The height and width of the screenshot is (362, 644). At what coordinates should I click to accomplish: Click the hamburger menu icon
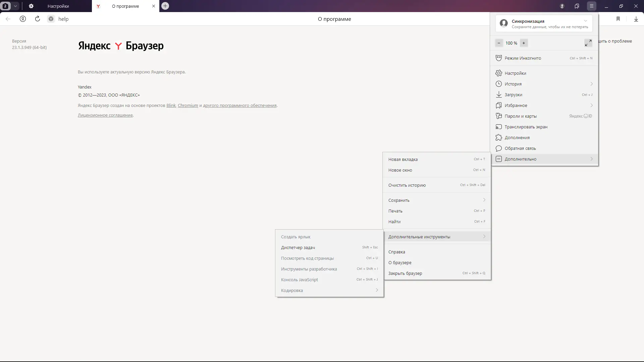tap(592, 6)
